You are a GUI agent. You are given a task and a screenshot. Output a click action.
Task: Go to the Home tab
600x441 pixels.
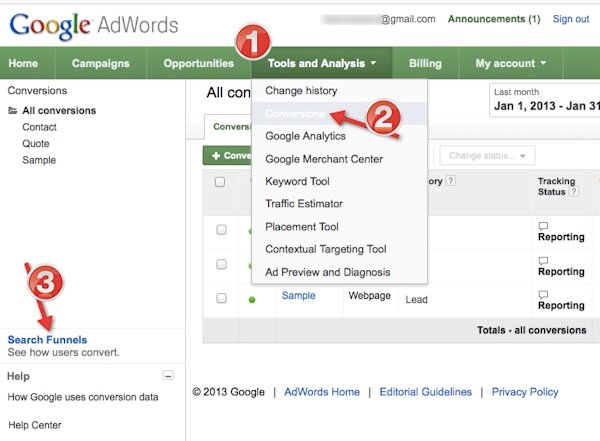(x=23, y=63)
